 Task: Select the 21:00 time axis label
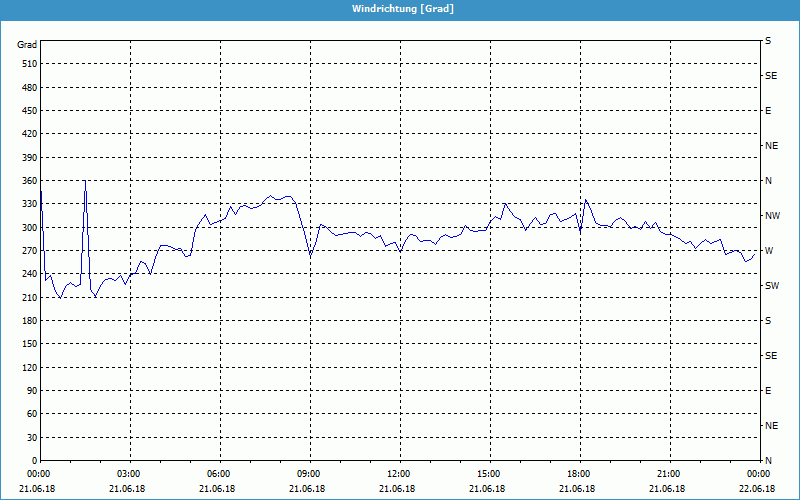point(669,474)
